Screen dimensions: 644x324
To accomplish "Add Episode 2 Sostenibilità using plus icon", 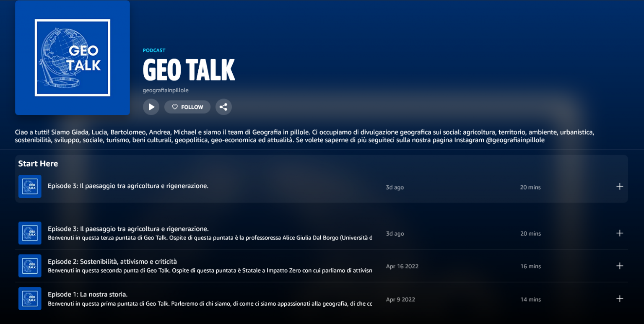I will pyautogui.click(x=620, y=266).
